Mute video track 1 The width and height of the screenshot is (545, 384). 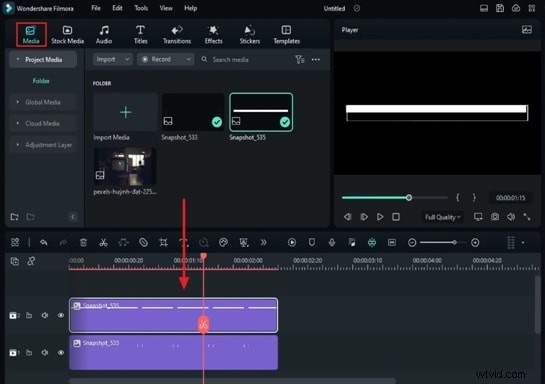45,353
